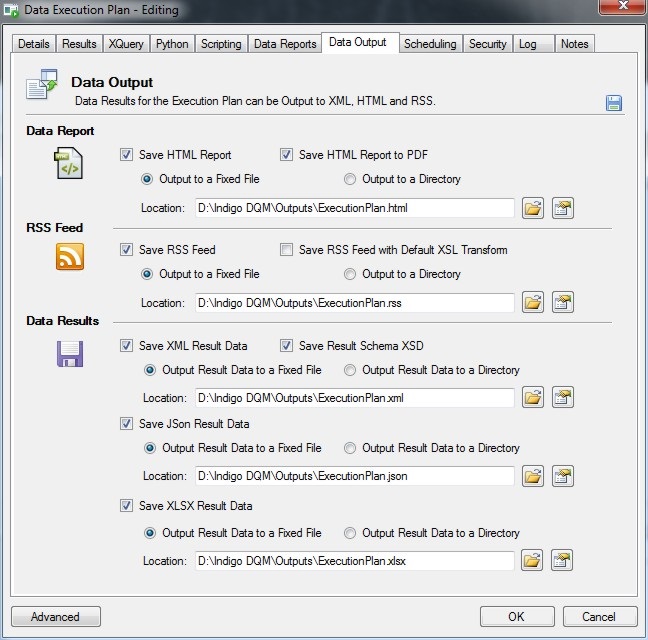This screenshot has width=648, height=640.
Task: Open properties icon beside ExecutionPlan.html location
Action: tap(562, 208)
